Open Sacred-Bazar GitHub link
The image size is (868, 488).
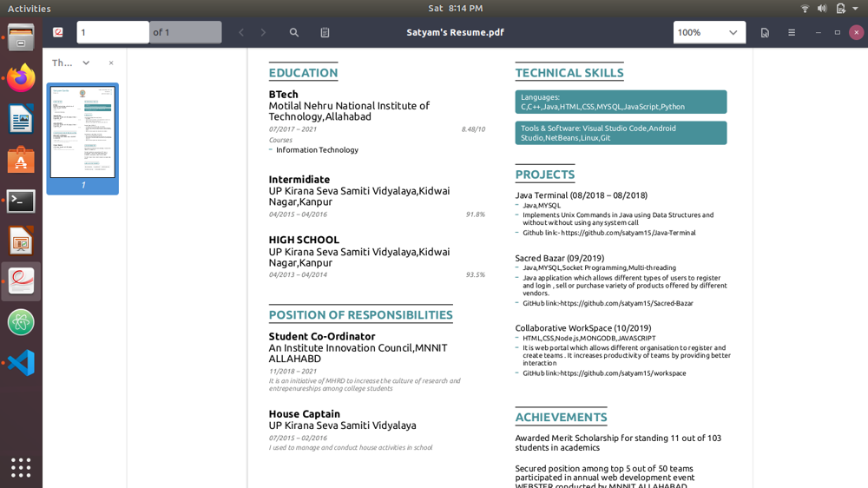[x=627, y=303]
